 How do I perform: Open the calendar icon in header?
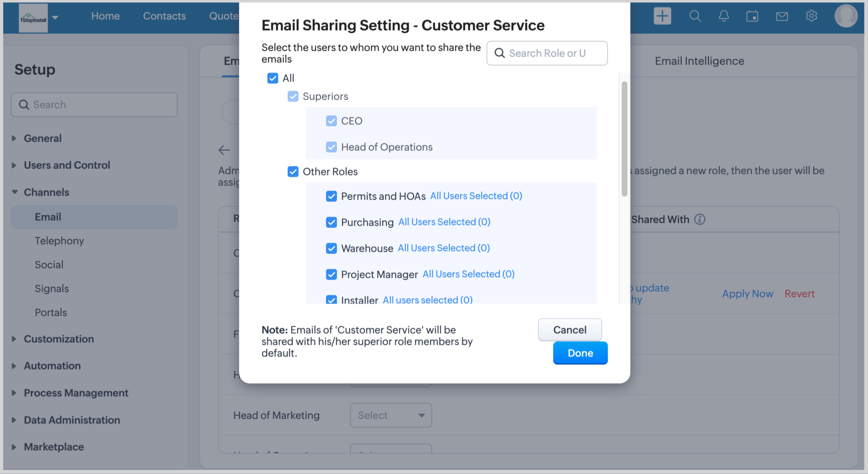pos(752,16)
